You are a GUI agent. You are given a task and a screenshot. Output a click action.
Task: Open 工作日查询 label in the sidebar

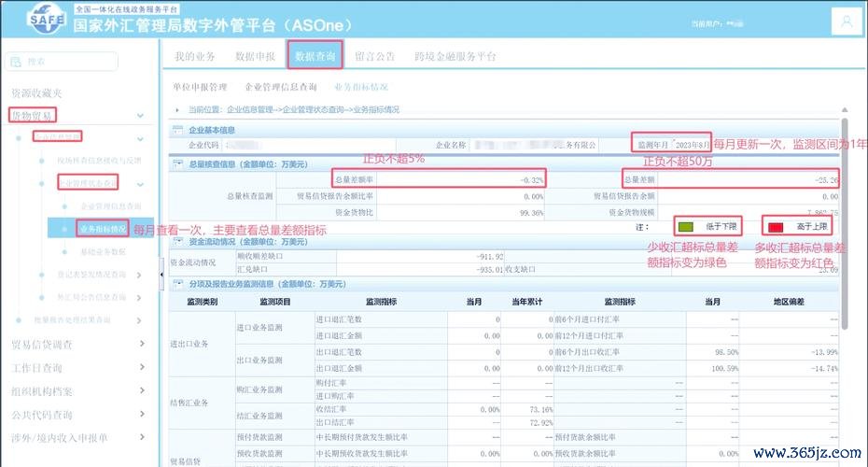(x=36, y=368)
